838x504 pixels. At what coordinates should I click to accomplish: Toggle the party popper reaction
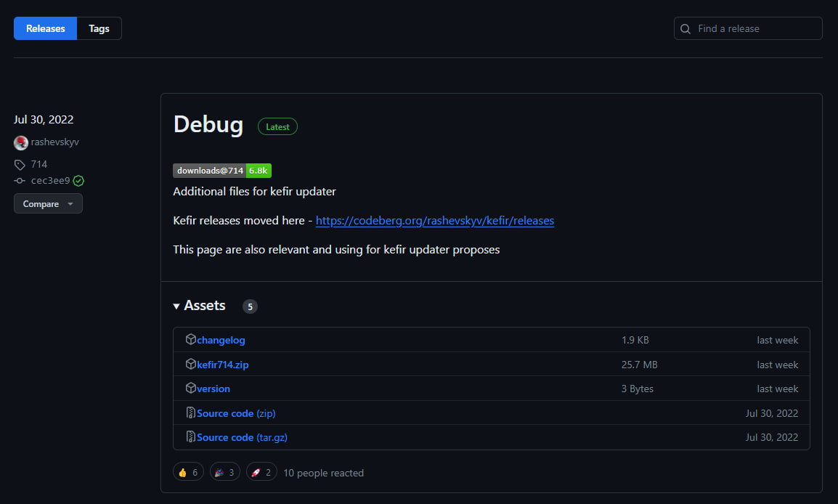click(x=224, y=473)
